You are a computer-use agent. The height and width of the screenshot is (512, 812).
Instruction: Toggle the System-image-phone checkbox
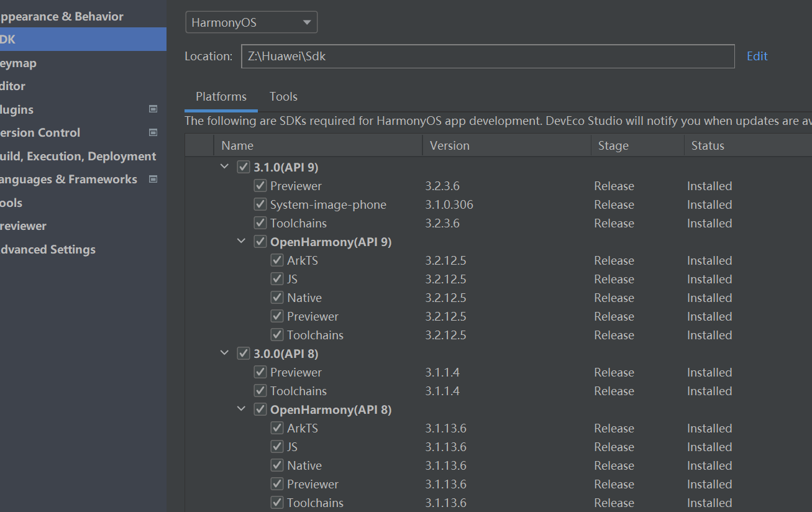click(x=260, y=204)
